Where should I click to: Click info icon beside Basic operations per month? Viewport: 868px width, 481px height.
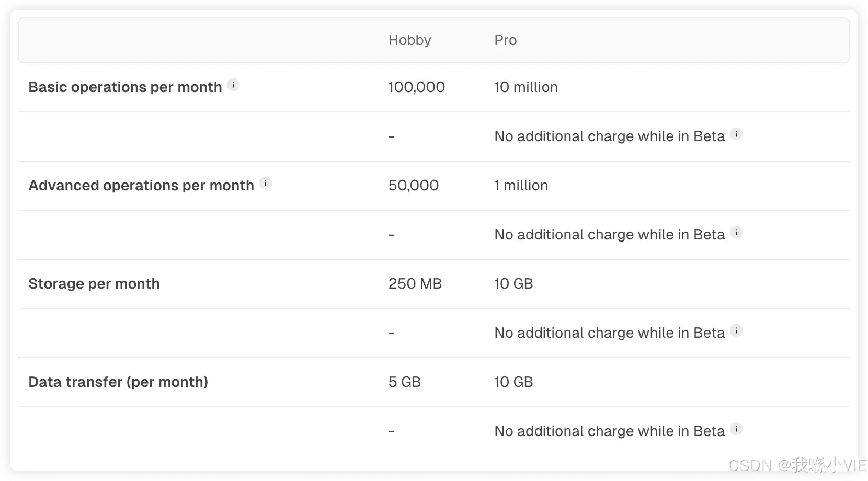[233, 85]
